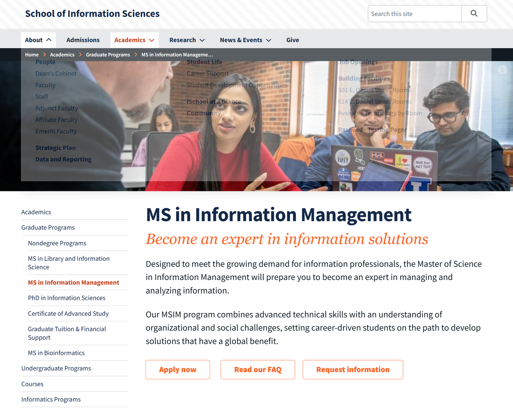Click the Apply now button
This screenshot has height=420, width=513.
[178, 370]
